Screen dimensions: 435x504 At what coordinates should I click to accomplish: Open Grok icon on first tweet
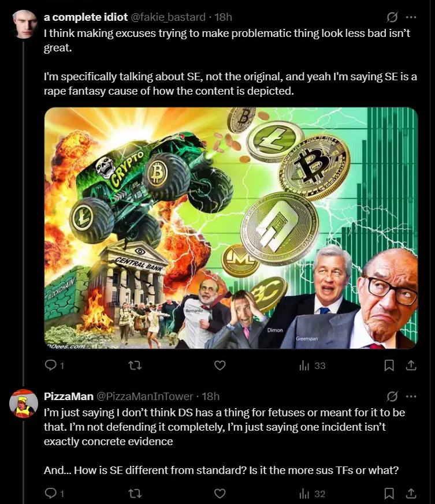[x=392, y=17]
